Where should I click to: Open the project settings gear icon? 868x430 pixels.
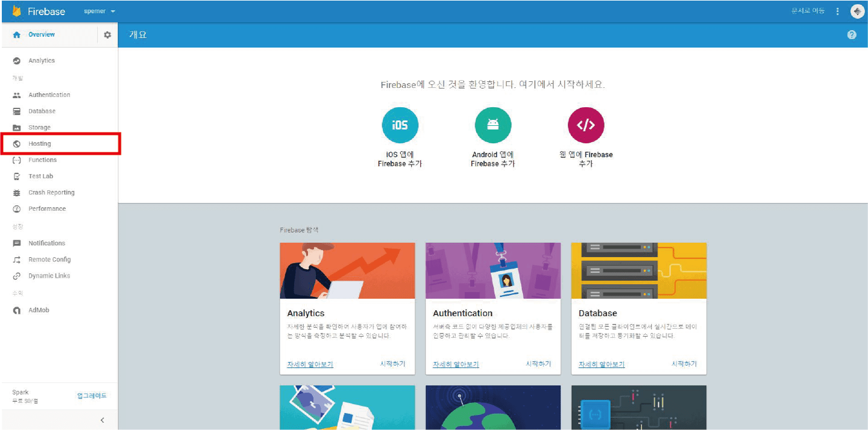[x=107, y=35]
